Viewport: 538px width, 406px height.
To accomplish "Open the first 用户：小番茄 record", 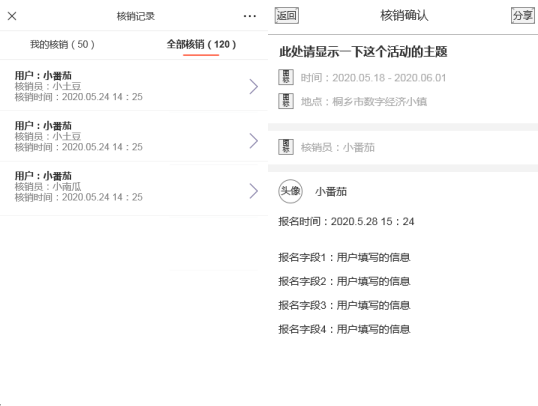I will click(134, 86).
